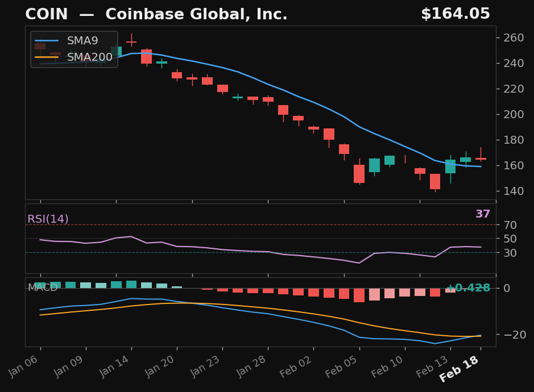Screen dimensions: 534x392
Task: Click the Jan 06 date label
Action: pos(23,366)
